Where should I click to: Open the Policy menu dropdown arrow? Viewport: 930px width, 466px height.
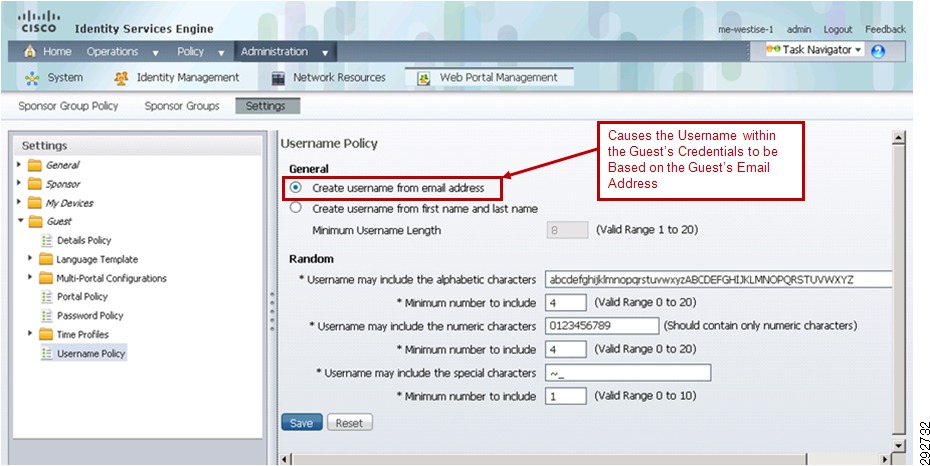221,53
